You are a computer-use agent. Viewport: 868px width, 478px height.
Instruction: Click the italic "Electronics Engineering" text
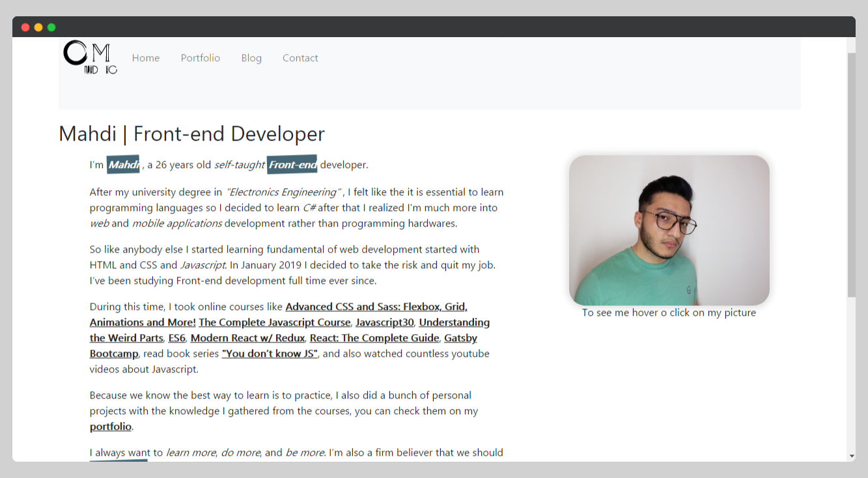pyautogui.click(x=283, y=192)
